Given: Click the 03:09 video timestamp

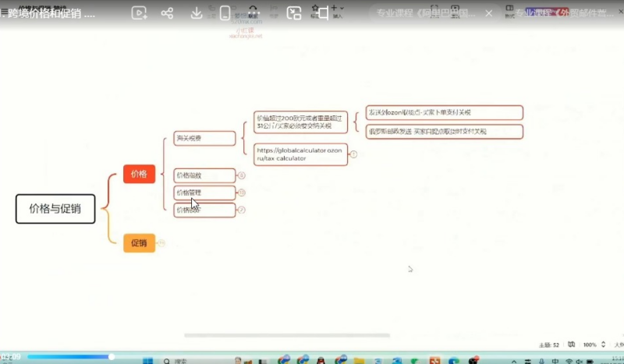Looking at the screenshot, I should (x=11, y=356).
